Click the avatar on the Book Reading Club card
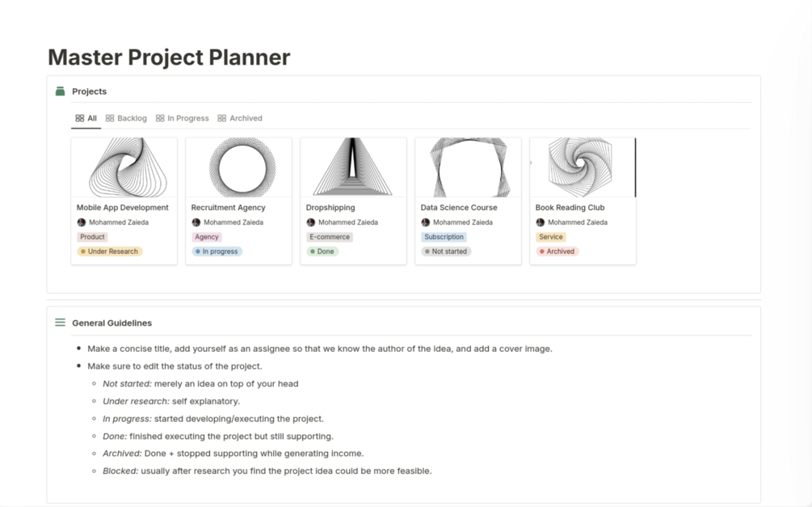Viewport: 812px width, 507px height. pyautogui.click(x=540, y=222)
